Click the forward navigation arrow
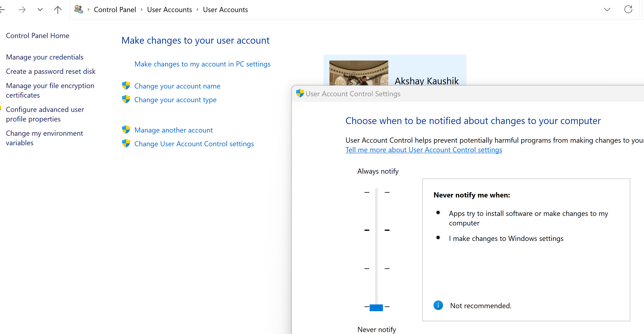This screenshot has height=334, width=644. click(22, 10)
